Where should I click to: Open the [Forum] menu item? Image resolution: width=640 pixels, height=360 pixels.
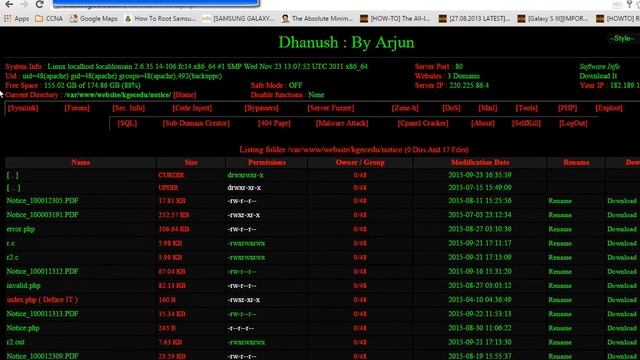(x=77, y=108)
